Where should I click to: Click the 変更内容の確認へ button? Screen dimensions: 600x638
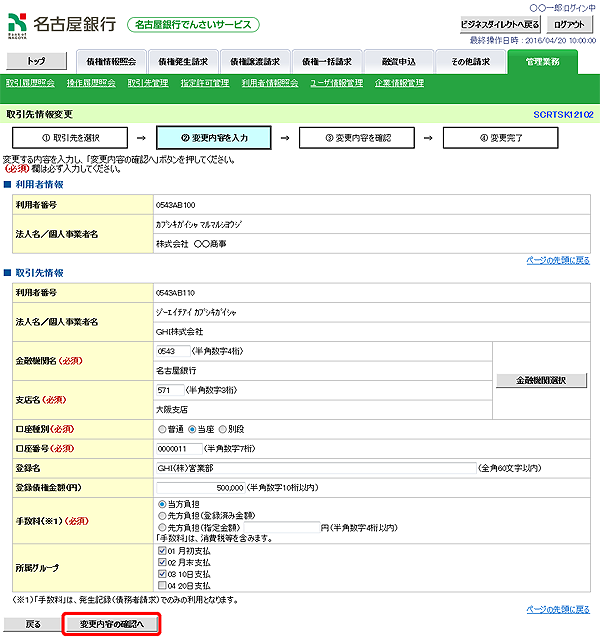pyautogui.click(x=111, y=624)
